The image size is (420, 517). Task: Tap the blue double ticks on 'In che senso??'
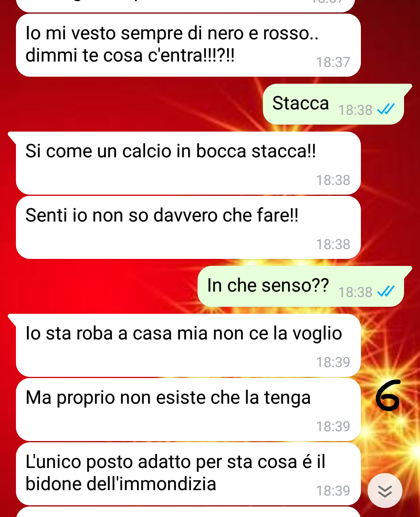pyautogui.click(x=386, y=292)
